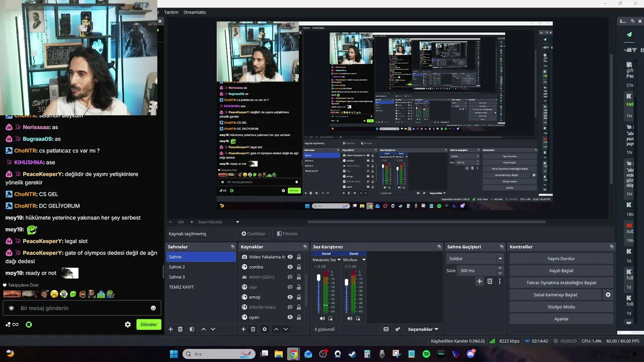The image size is (644, 362).
Task: Hide the emoji source
Action: coord(290,297)
